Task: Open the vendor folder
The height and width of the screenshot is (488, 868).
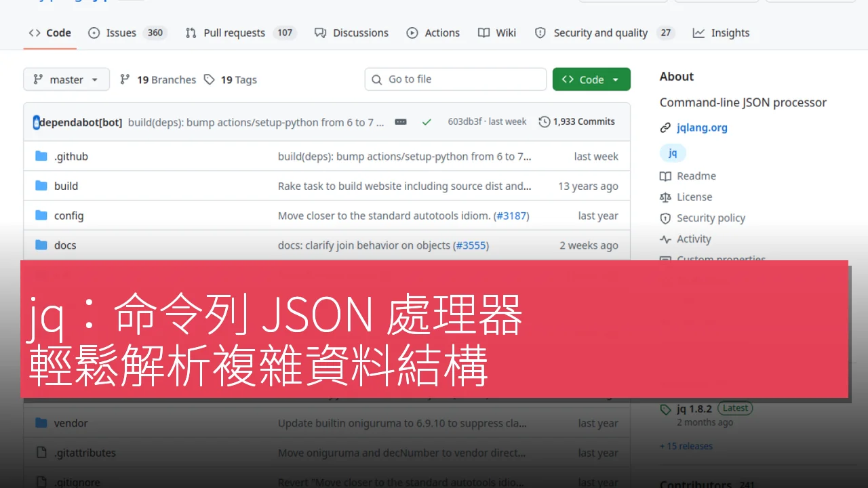Action: pyautogui.click(x=71, y=423)
